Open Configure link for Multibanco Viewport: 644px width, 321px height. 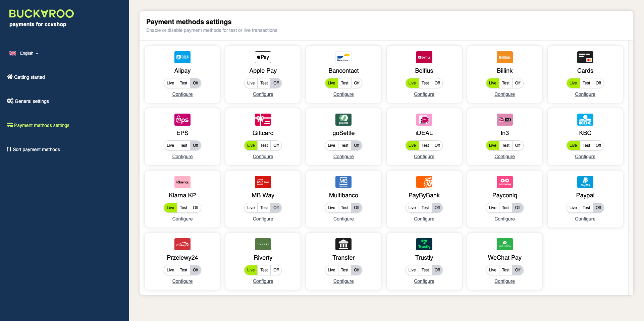pos(343,219)
